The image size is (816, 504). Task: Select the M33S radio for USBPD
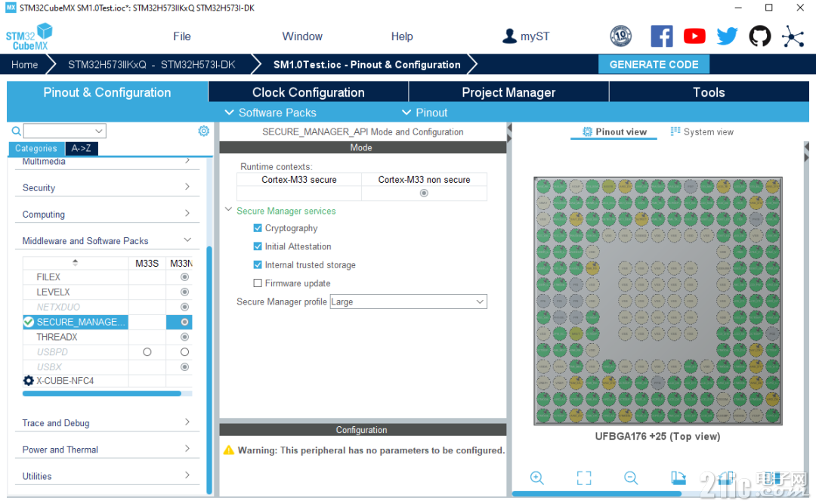click(147, 352)
